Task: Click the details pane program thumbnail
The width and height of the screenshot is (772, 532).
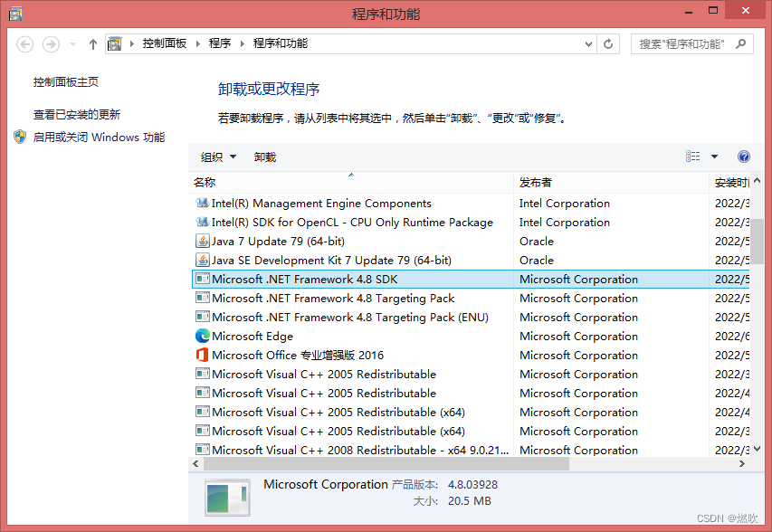Action: tap(227, 498)
